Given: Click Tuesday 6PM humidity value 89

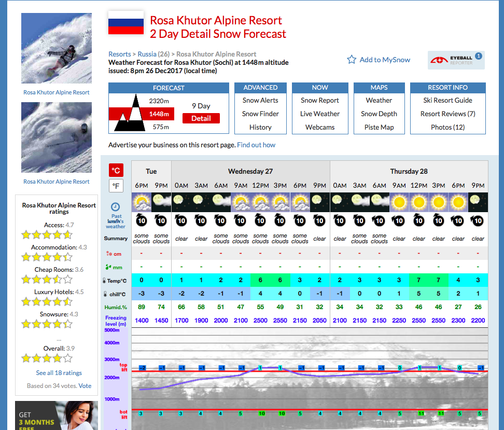Looking at the screenshot, I should (142, 307).
